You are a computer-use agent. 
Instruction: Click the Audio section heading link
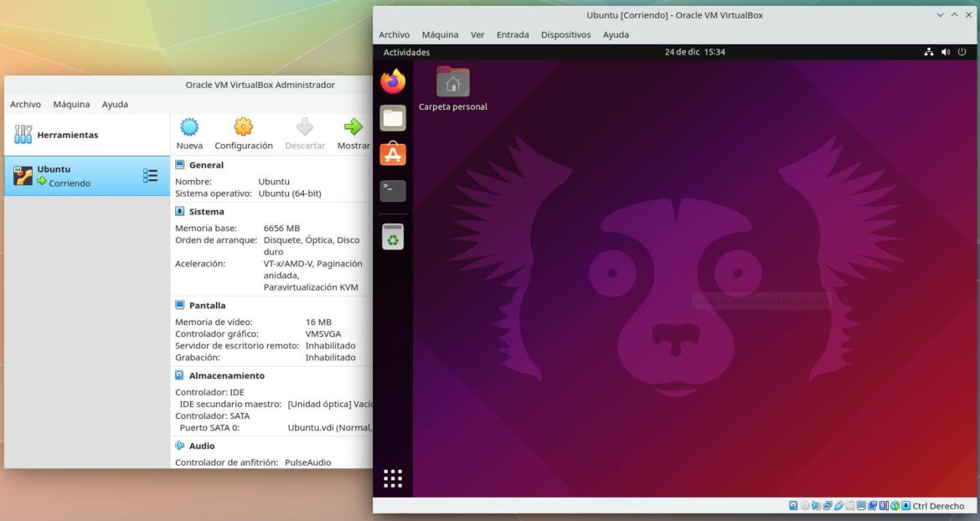tap(202, 446)
